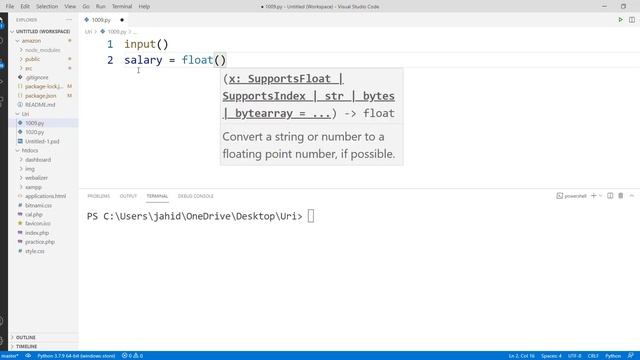The height and width of the screenshot is (360, 640).
Task: Switch git branch via master status item
Action: 10,356
